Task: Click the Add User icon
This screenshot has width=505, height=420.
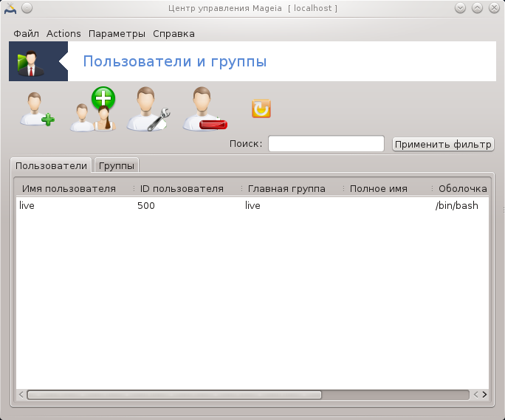Action: coord(37,109)
